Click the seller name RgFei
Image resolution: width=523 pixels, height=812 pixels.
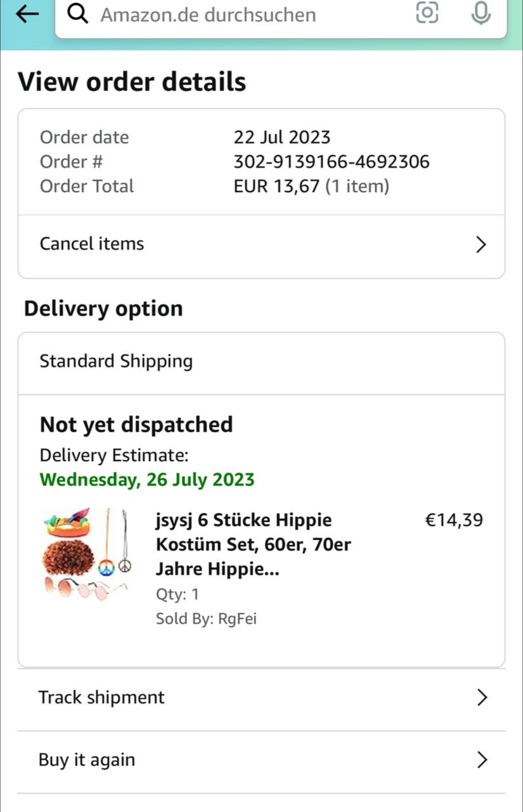point(237,619)
